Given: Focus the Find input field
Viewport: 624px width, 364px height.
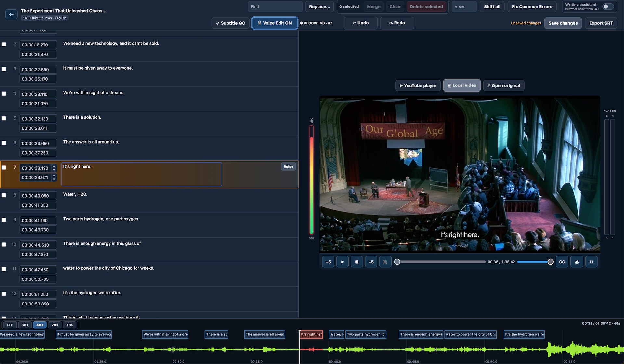Looking at the screenshot, I should point(275,7).
